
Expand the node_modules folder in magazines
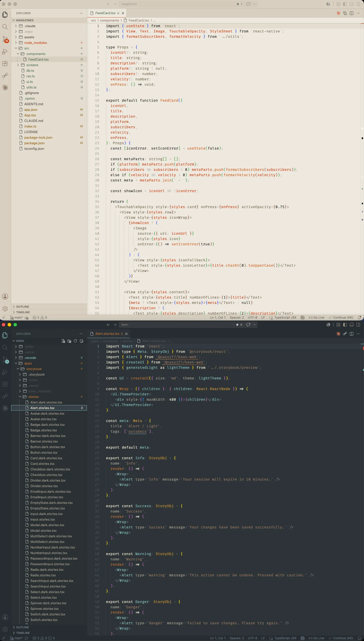click(x=49, y=43)
